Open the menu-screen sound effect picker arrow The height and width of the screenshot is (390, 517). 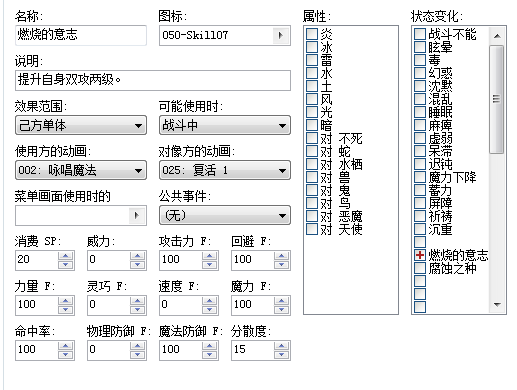(x=137, y=215)
